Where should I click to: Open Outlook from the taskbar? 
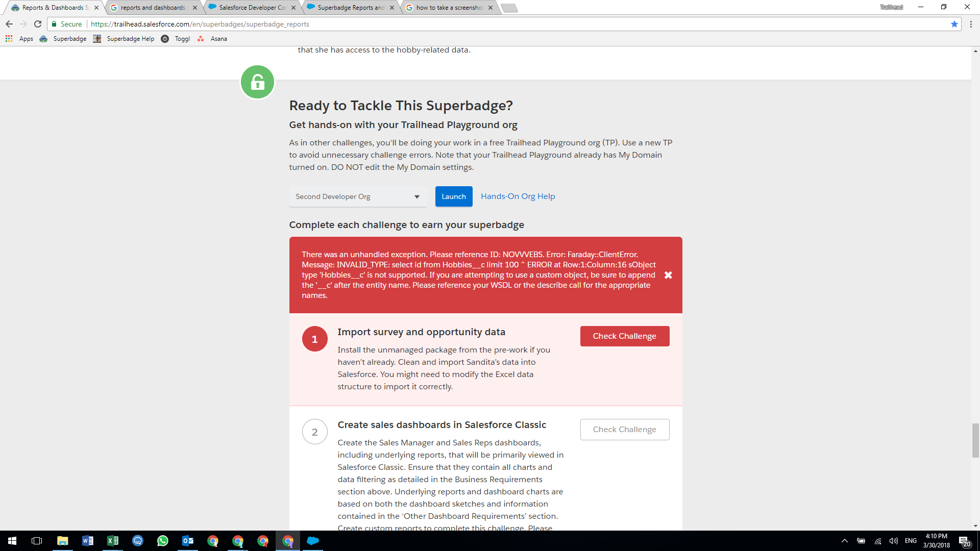click(187, 541)
